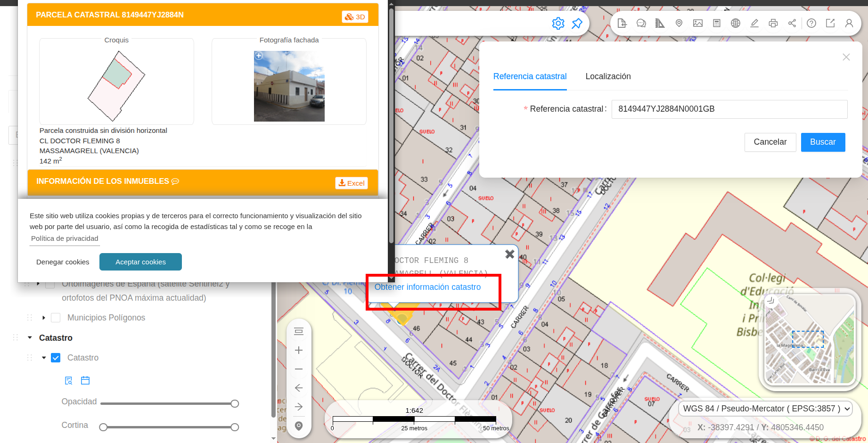Viewport: 868px width, 443px height.
Task: Click the Cancelar button
Action: click(x=770, y=142)
